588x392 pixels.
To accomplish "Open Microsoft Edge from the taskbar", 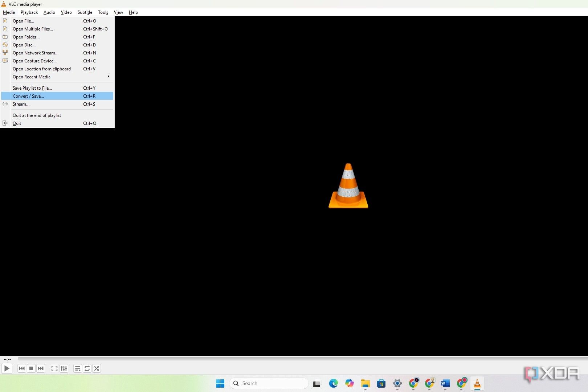I will tap(333, 383).
